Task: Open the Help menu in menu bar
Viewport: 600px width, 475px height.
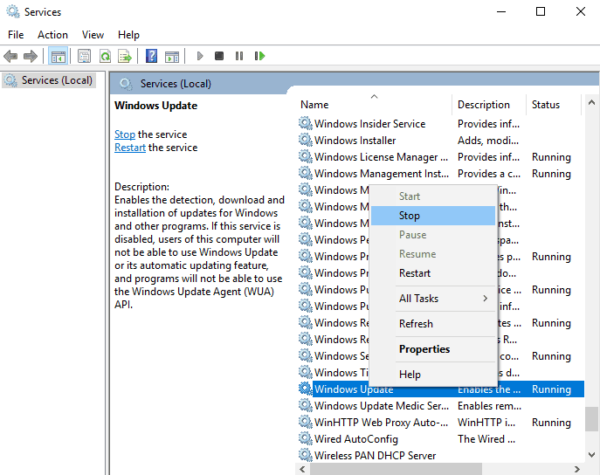Action: pos(129,35)
